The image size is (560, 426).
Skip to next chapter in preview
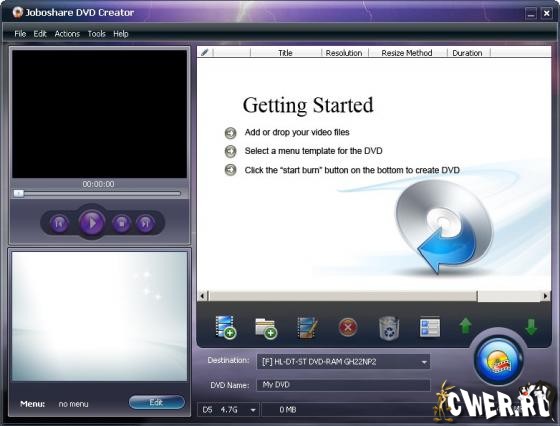tap(145, 224)
